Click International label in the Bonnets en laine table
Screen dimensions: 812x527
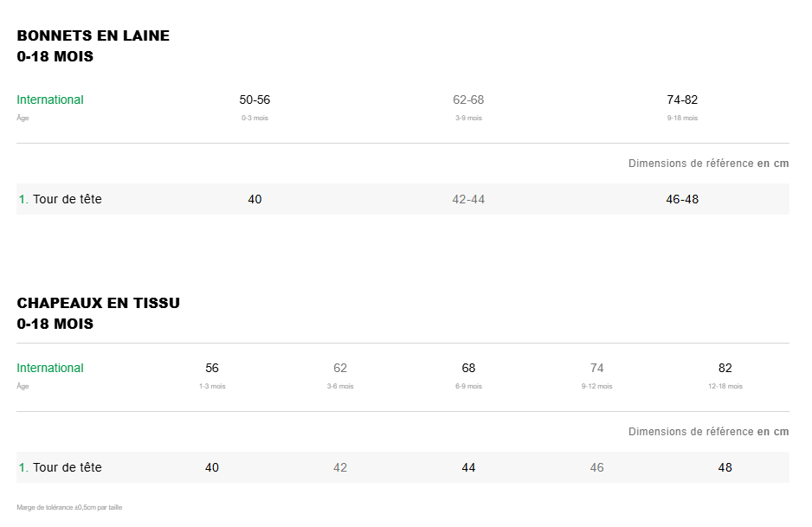(50, 100)
